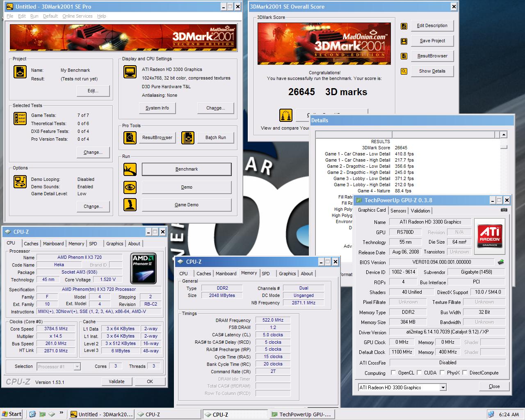Click the Core Speed value field in CPU-Z

56,329
